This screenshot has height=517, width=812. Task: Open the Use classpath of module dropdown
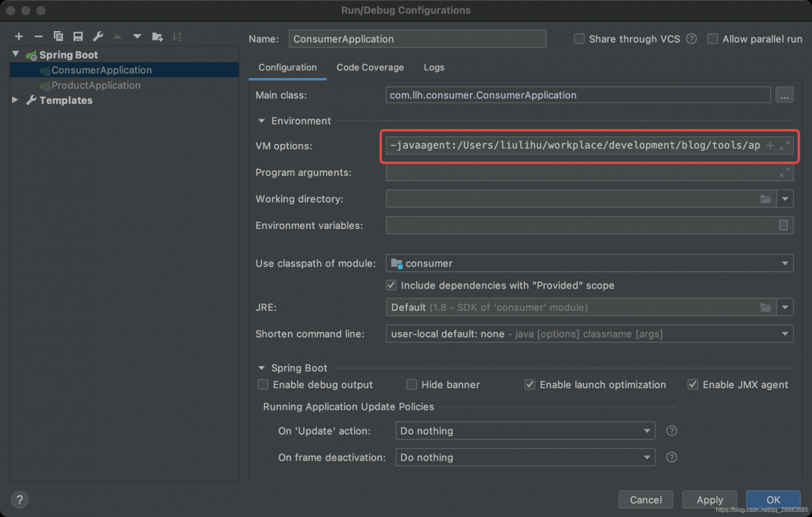click(589, 263)
